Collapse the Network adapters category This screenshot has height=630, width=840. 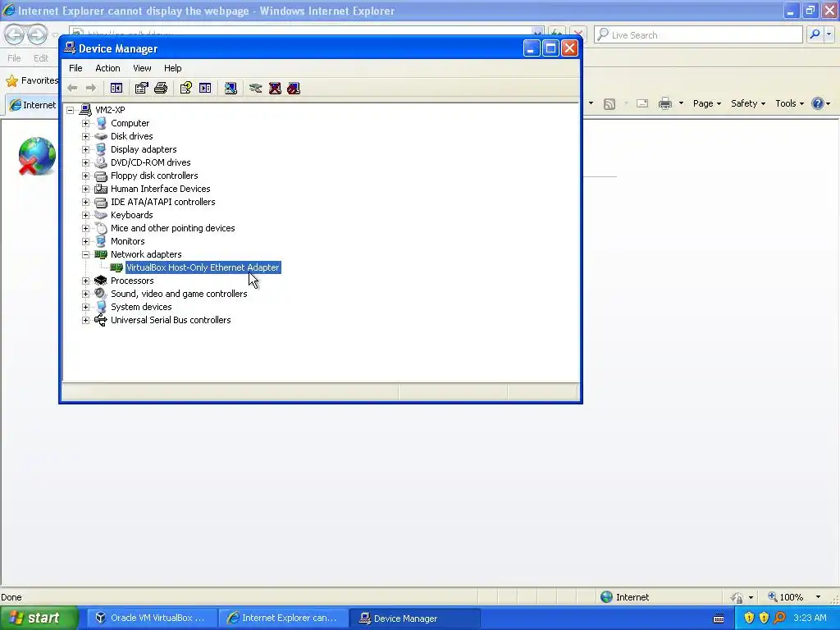85,254
